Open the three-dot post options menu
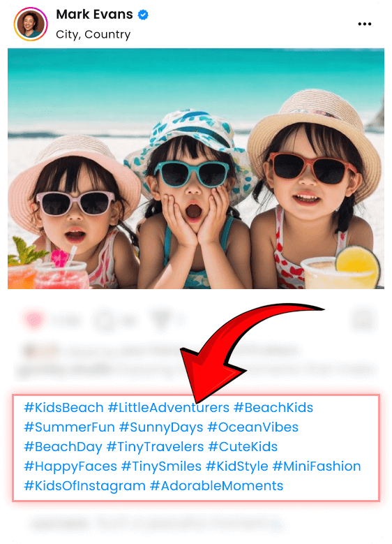 [x=365, y=24]
